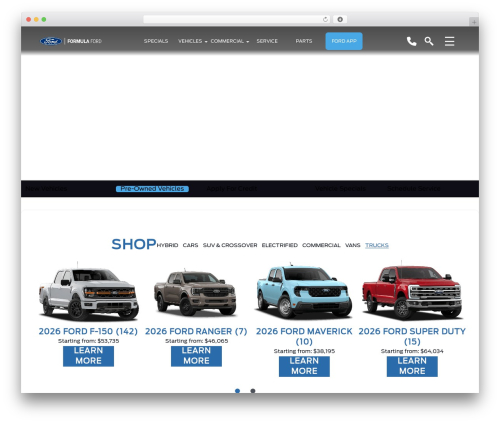500x423 pixels.
Task: Click Maverick starting price $38,195 text
Action: 304,351
